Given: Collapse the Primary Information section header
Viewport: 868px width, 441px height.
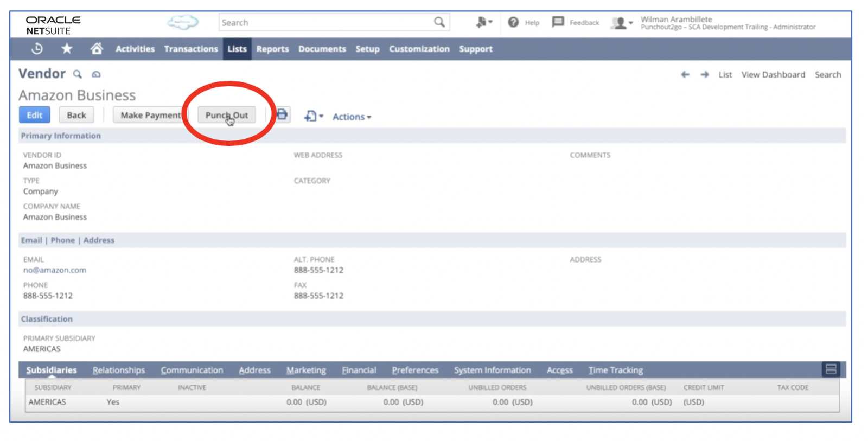Looking at the screenshot, I should (x=432, y=136).
